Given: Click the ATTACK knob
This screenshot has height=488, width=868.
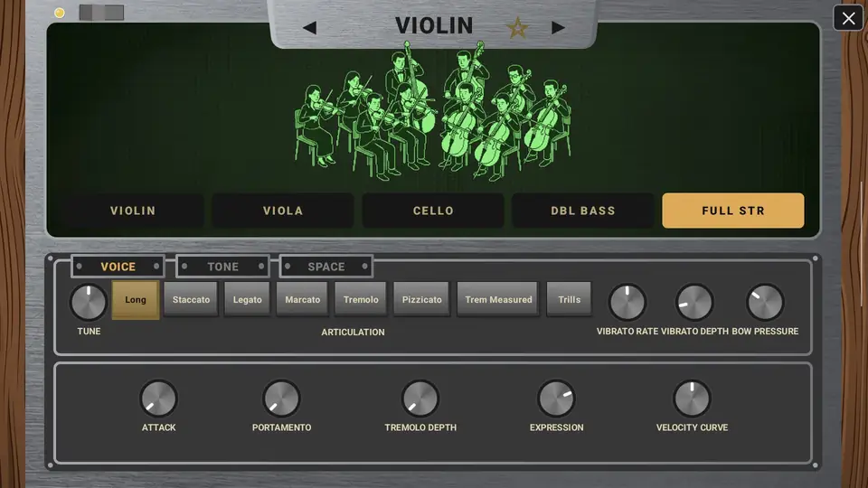Looking at the screenshot, I should (158, 399).
